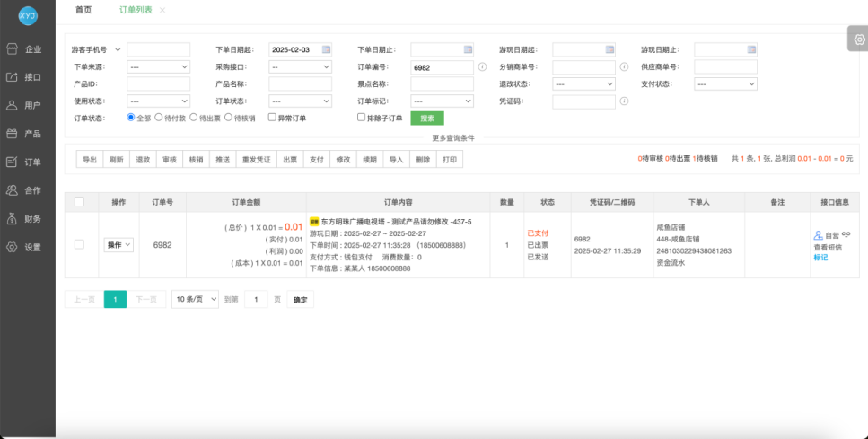Viewport: 868px width, 439px height.
Task: Go to 财务 in the left sidebar
Action: pyautogui.click(x=27, y=218)
